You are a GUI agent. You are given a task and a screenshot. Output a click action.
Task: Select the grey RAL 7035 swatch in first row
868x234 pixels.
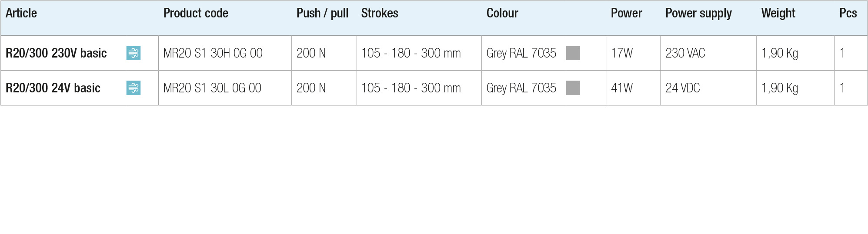click(x=573, y=53)
